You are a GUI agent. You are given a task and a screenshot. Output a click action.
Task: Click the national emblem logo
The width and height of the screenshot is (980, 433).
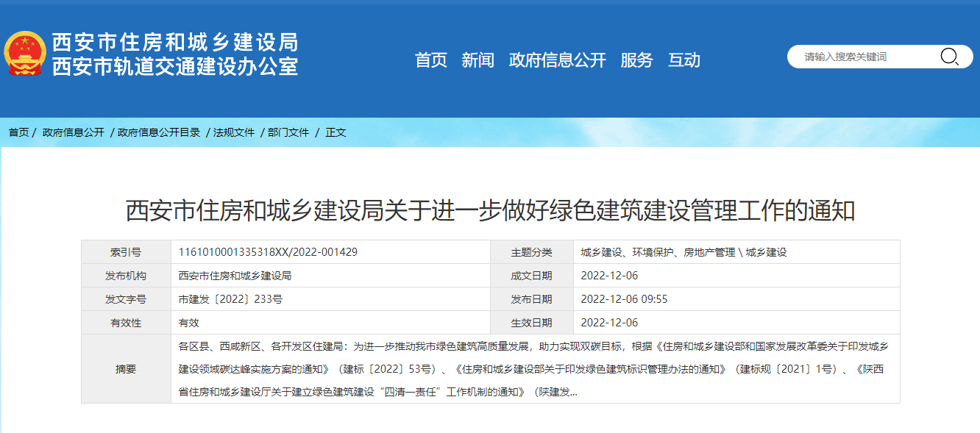(x=26, y=53)
